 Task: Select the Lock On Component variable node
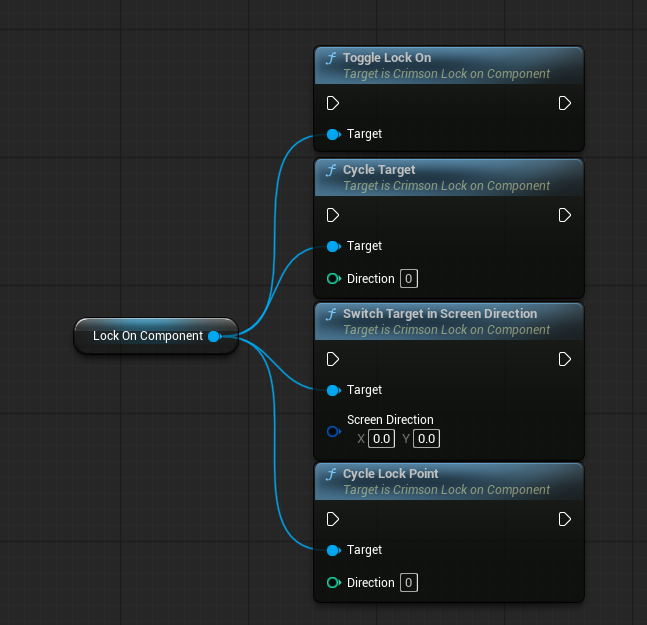[156, 336]
